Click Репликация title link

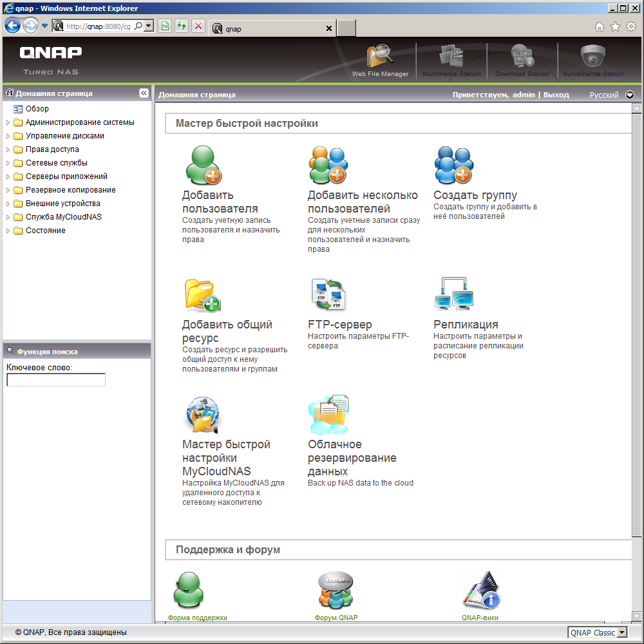466,325
